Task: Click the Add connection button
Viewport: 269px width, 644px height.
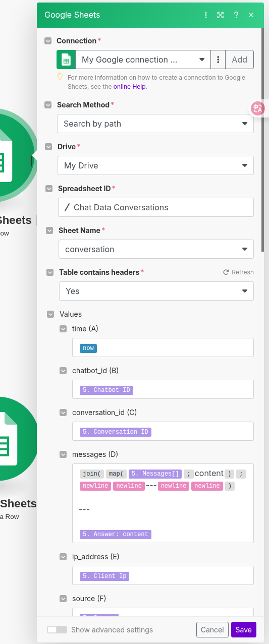Action: pyautogui.click(x=239, y=60)
